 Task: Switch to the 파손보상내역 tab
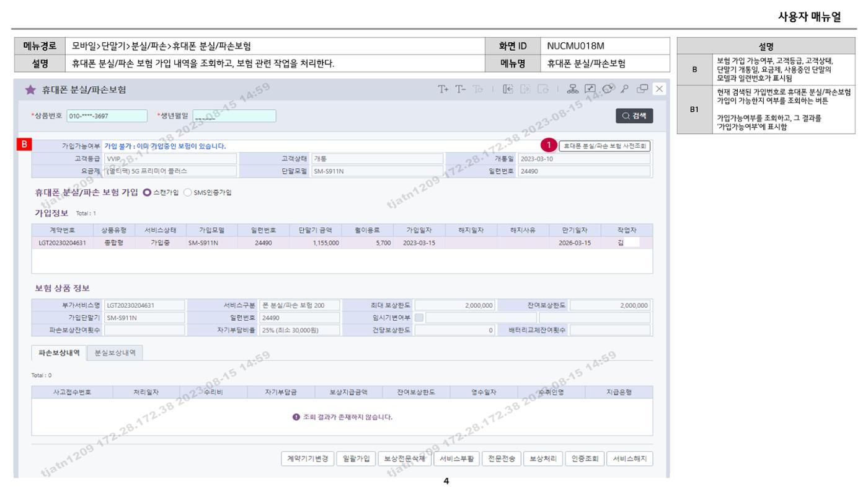click(x=59, y=352)
